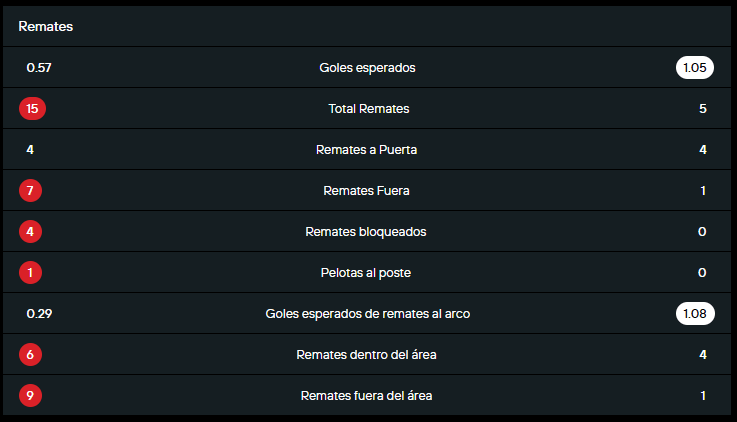Click the white 1.05 expected goals badge
The image size is (737, 422).
(693, 68)
